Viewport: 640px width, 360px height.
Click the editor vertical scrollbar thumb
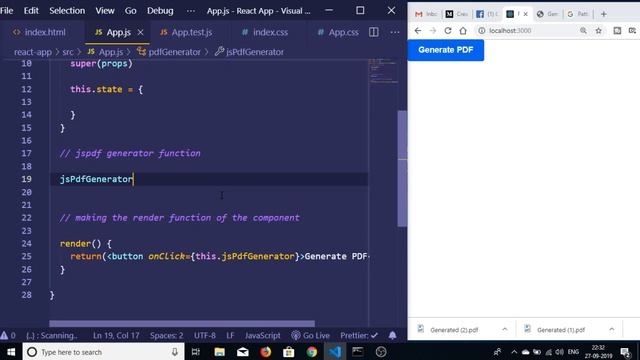(x=402, y=168)
